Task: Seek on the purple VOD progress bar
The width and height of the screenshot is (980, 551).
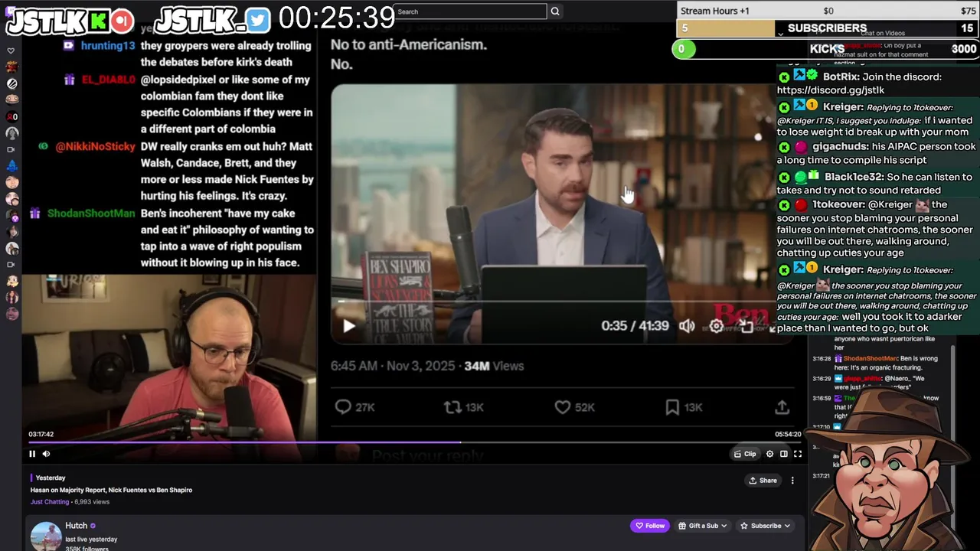Action: point(414,442)
